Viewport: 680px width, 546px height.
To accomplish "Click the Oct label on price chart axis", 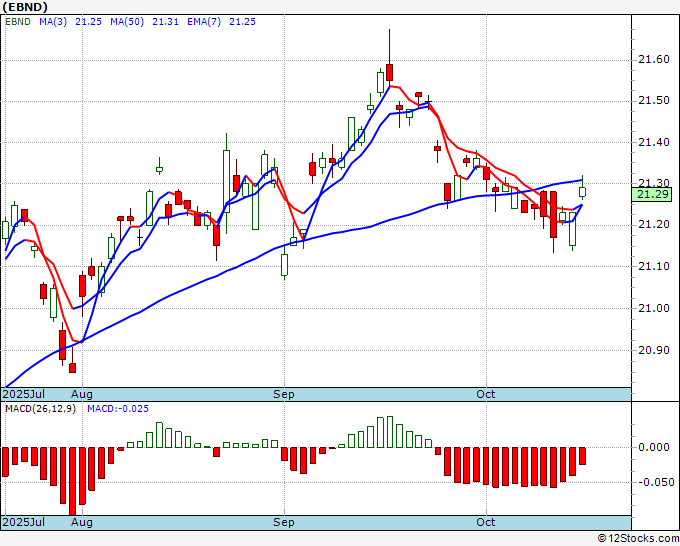I will tap(486, 394).
